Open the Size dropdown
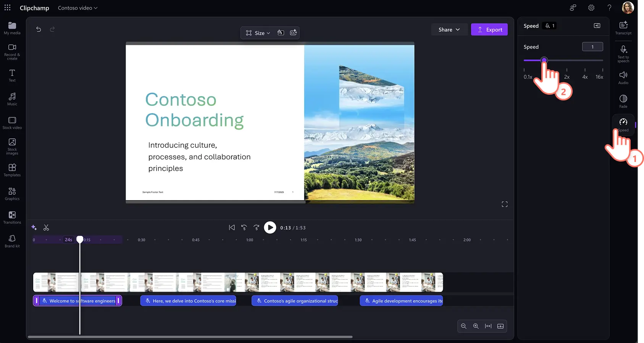This screenshot has height=343, width=644. [x=258, y=33]
